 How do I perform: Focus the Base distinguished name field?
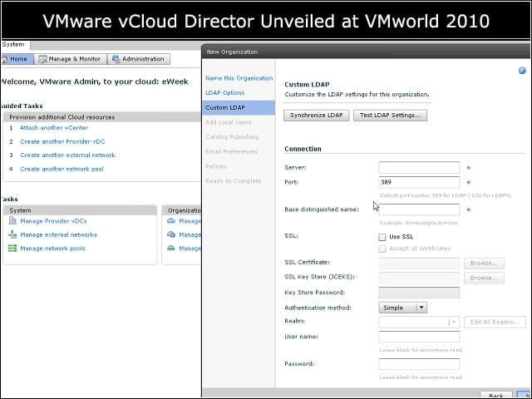tap(419, 209)
